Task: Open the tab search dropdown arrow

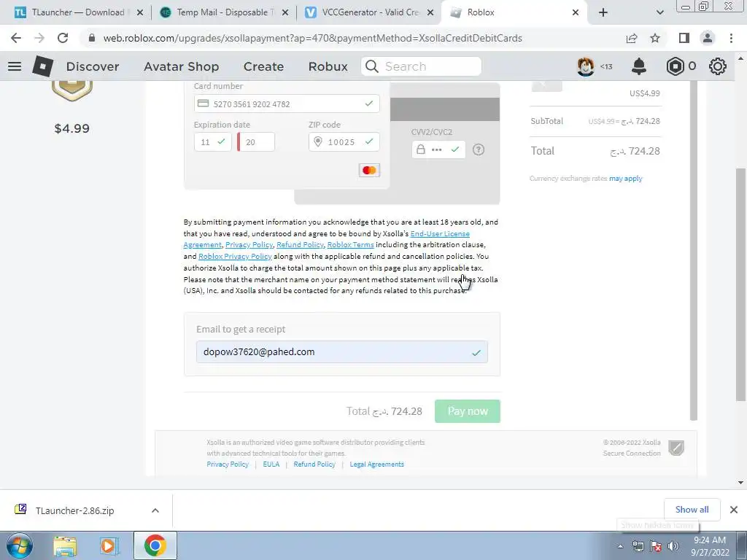Action: [659, 12]
